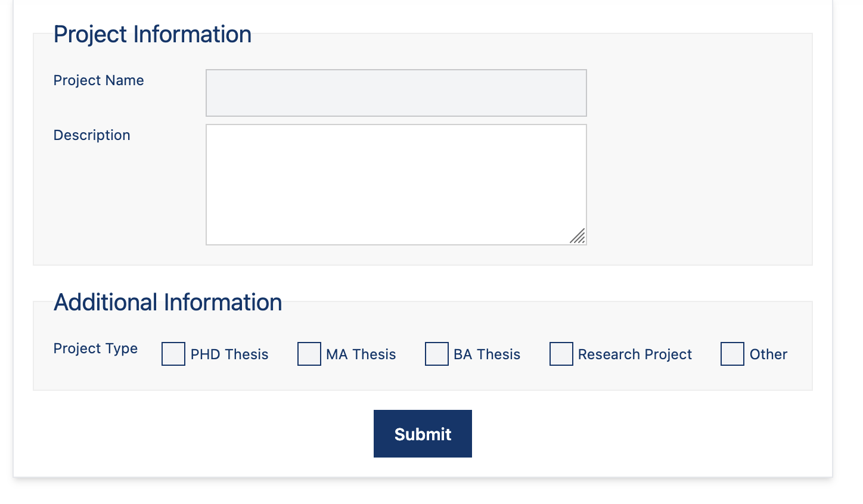Click the blank white area beside Submit
This screenshot has width=863, height=504.
[x=596, y=434]
